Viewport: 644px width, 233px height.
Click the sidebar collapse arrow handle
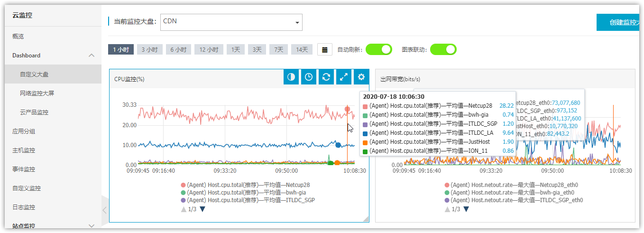coord(104,210)
